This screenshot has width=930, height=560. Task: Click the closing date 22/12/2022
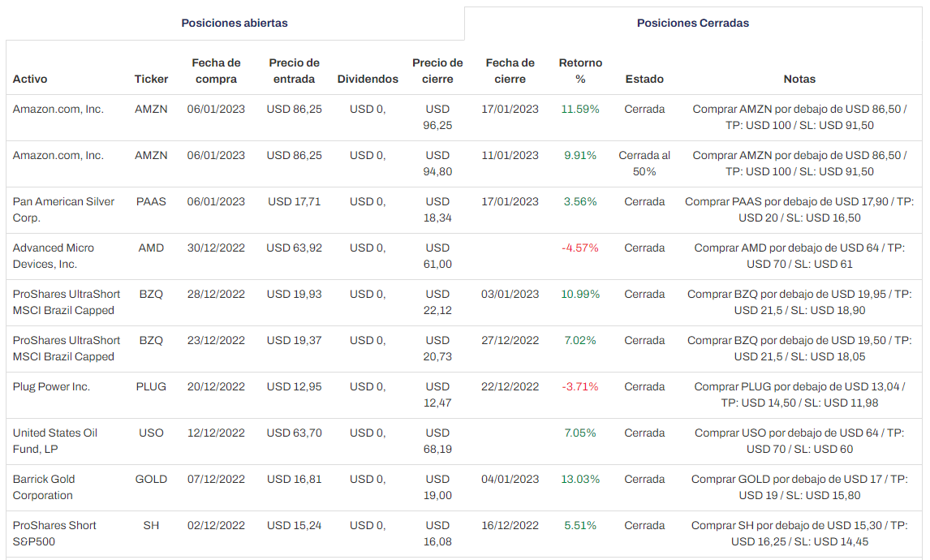510,387
